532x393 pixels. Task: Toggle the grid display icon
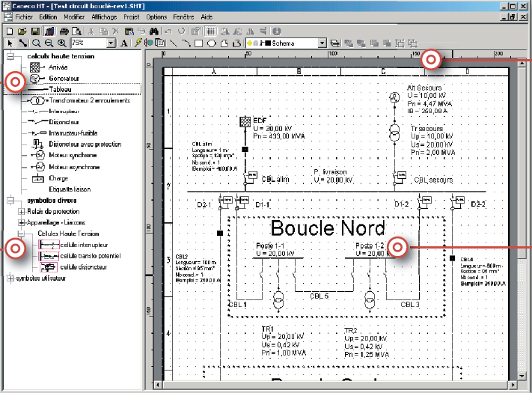click(x=211, y=31)
